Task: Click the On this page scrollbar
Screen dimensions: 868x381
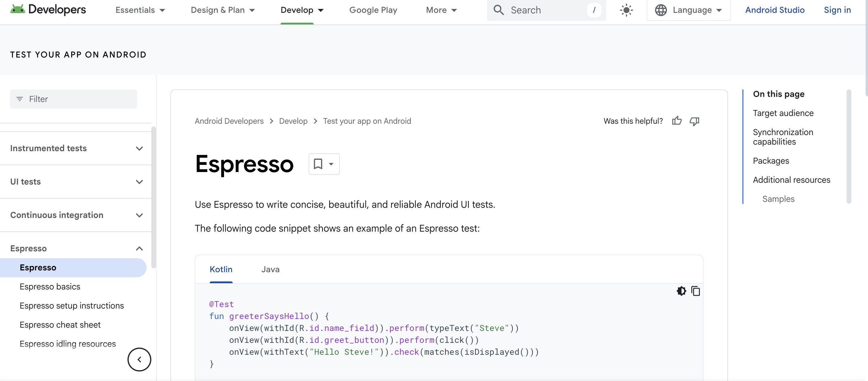Action: [x=848, y=146]
